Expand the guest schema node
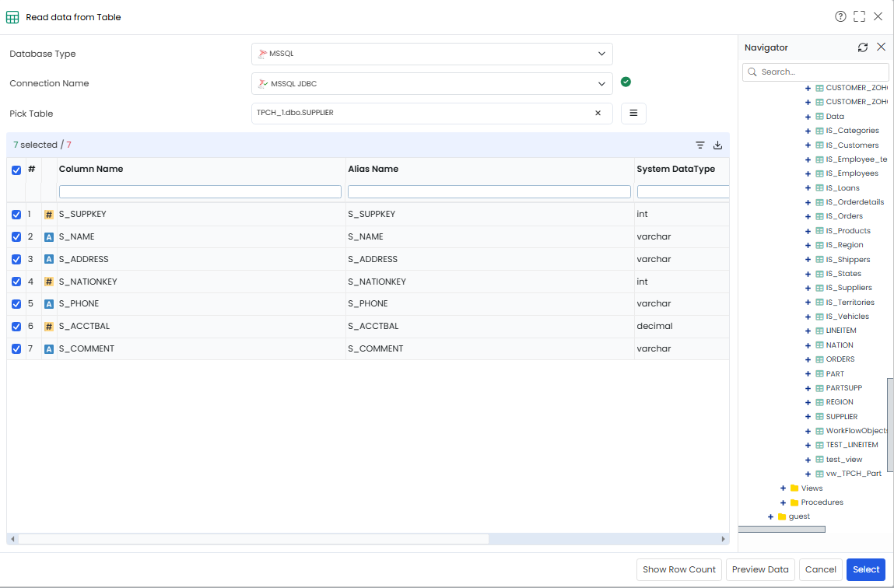This screenshot has height=588, width=894. [x=770, y=516]
